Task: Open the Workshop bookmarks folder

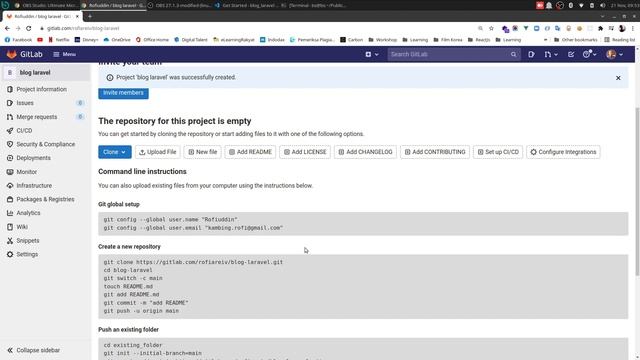Action: [x=382, y=40]
